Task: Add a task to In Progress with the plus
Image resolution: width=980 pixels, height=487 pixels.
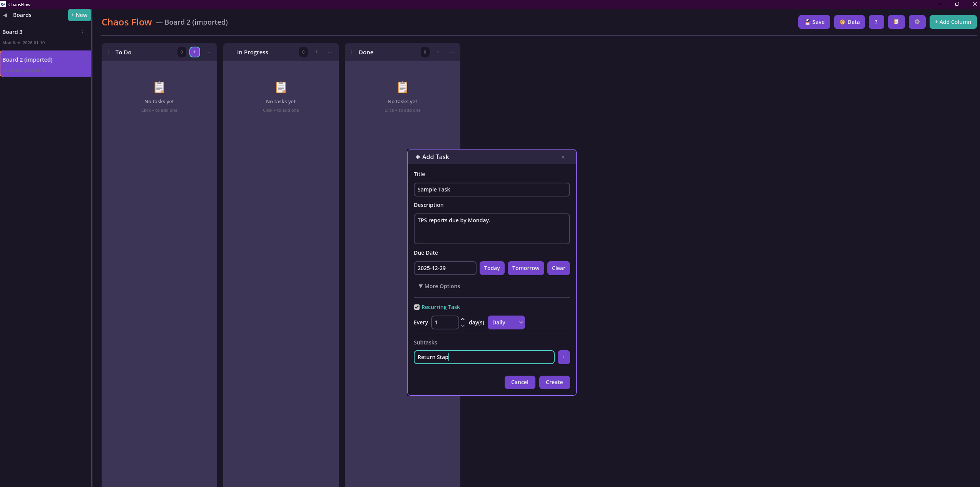Action: [316, 52]
